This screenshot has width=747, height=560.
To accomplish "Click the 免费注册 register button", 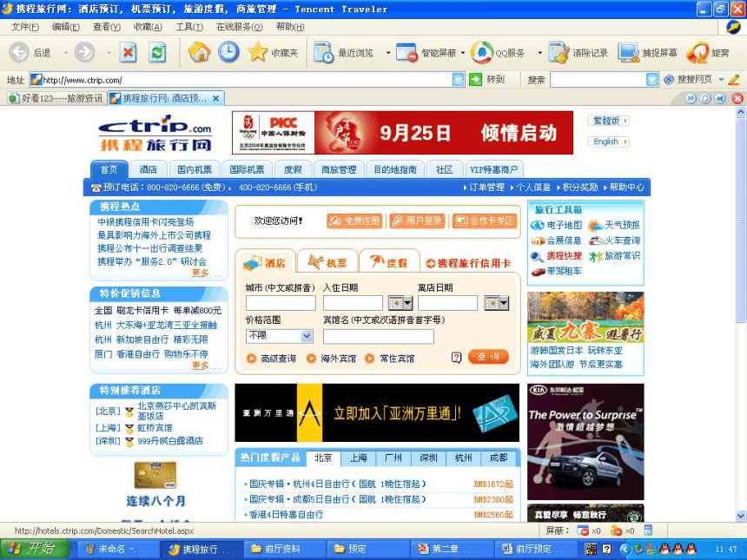I will pyautogui.click(x=354, y=221).
